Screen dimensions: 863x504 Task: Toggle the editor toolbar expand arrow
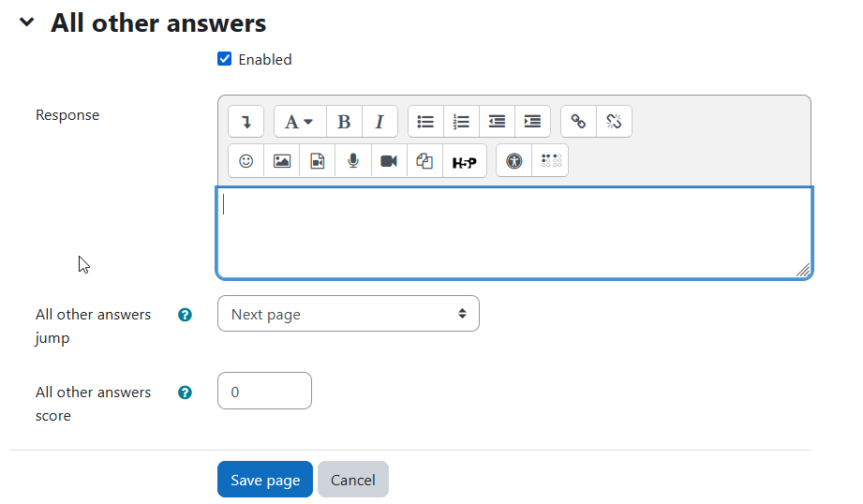point(246,121)
